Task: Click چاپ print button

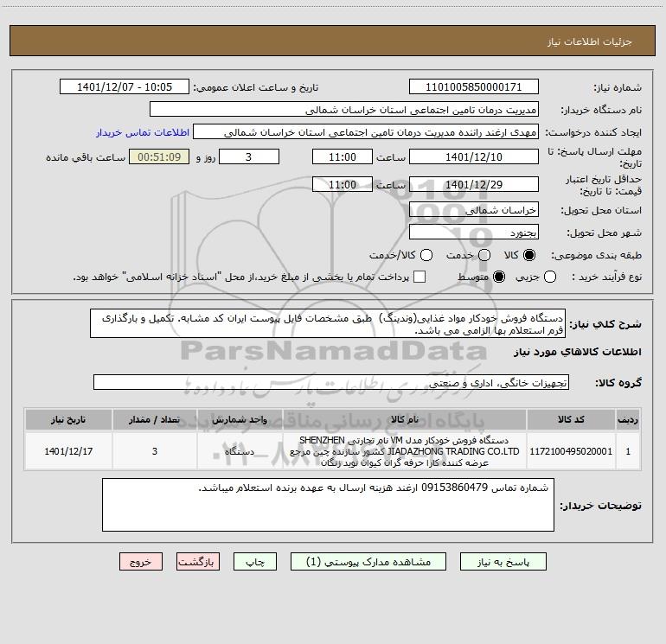Action: (x=255, y=562)
